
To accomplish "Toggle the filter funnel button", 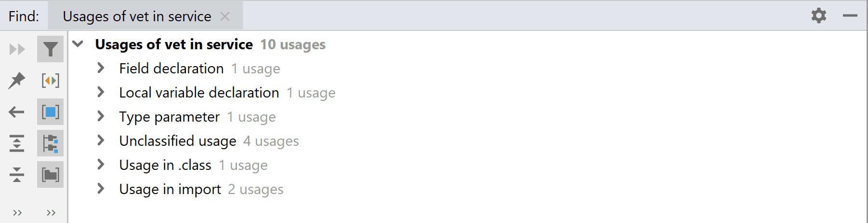I will (x=50, y=49).
